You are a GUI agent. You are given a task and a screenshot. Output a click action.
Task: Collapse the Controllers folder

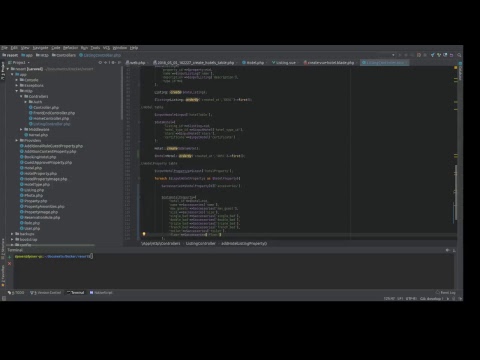tap(21, 96)
